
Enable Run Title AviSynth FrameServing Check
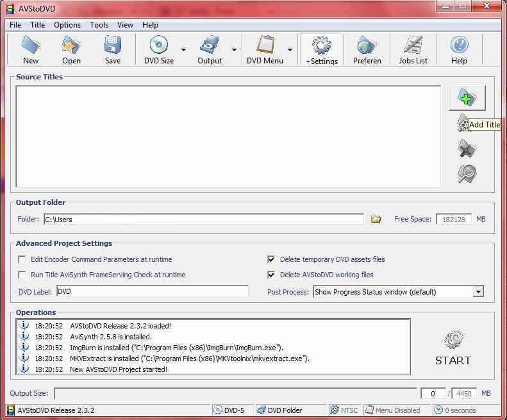(x=22, y=275)
